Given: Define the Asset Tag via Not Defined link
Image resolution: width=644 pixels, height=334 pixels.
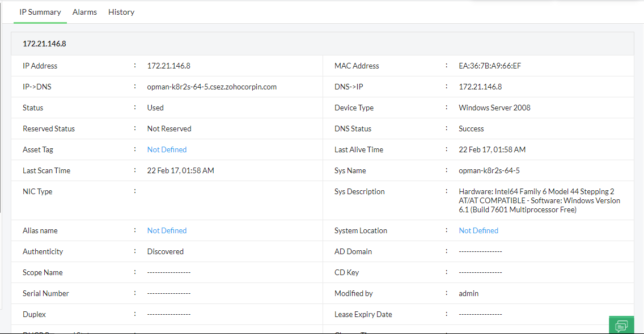Looking at the screenshot, I should pyautogui.click(x=167, y=149).
